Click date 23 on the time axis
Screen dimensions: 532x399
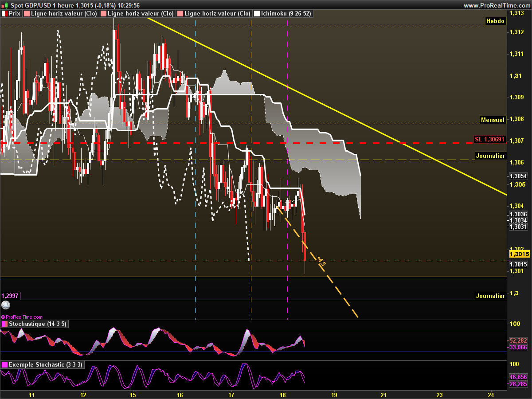pos(439,394)
